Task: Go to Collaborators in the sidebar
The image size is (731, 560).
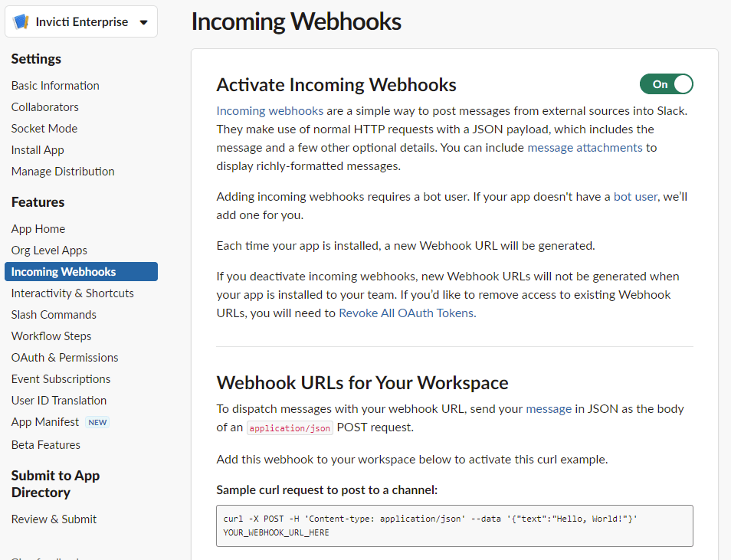Action: click(44, 107)
